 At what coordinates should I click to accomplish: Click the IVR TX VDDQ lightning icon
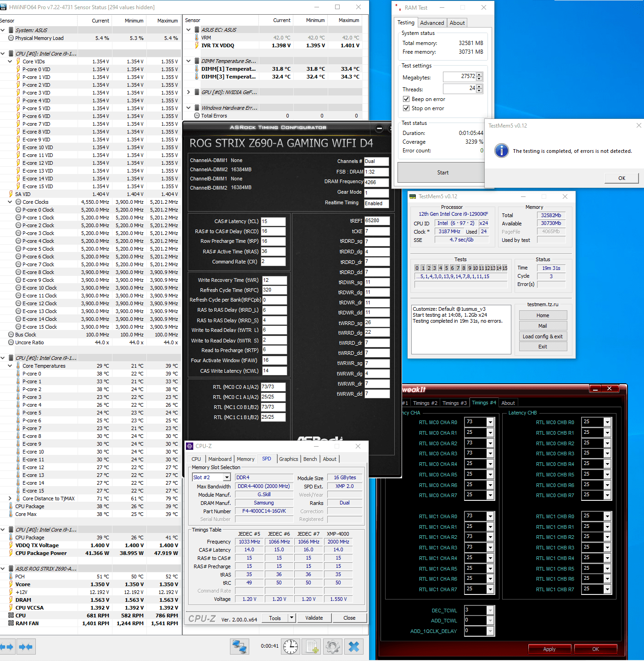[x=197, y=45]
